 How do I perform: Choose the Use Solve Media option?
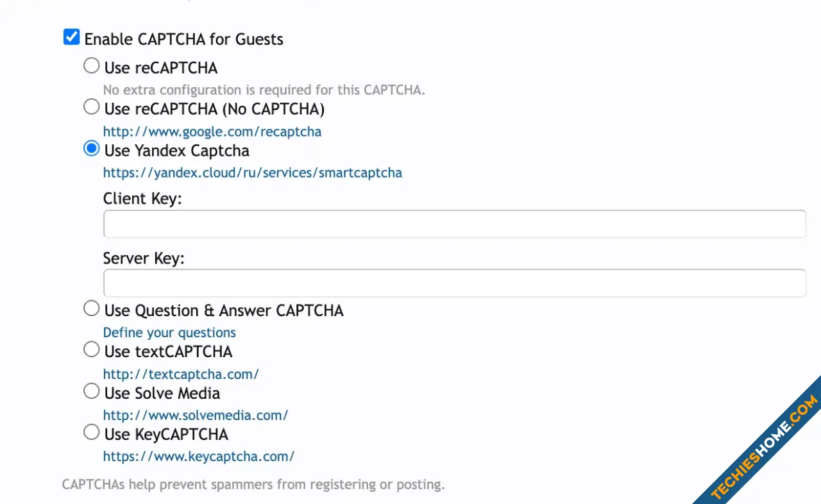92,391
